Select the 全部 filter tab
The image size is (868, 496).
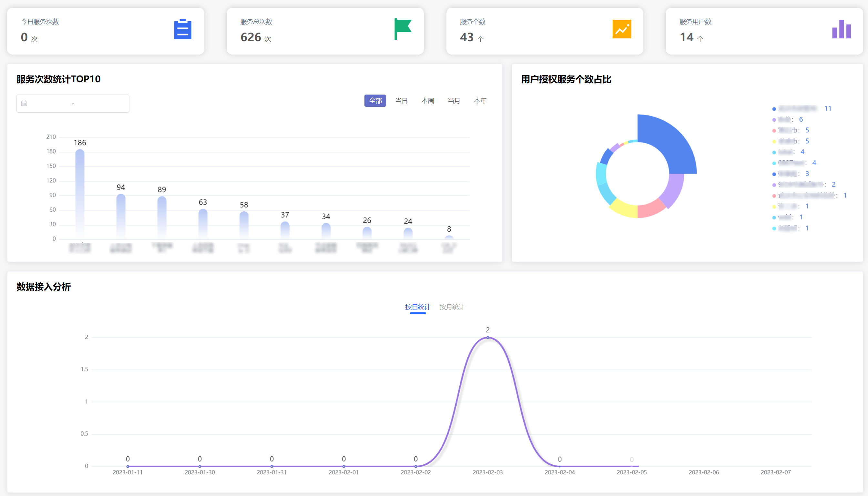[375, 101]
